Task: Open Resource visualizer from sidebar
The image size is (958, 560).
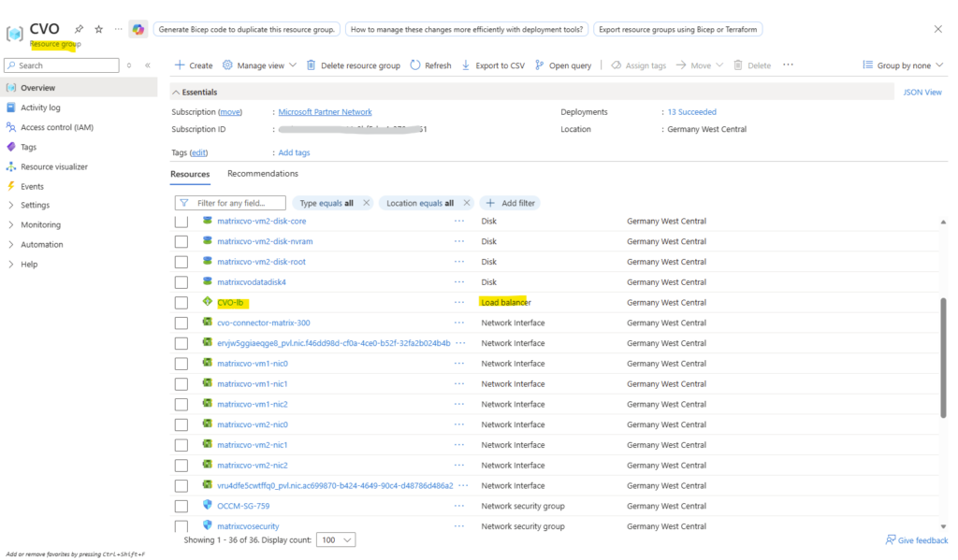Action: pyautogui.click(x=54, y=166)
